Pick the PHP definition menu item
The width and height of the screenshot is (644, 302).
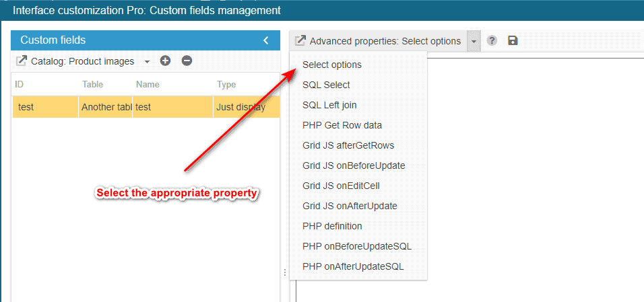332,226
